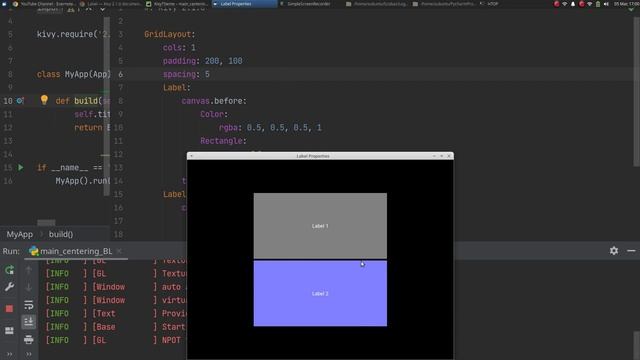Open the notification bell in system tray
Image resolution: width=640 pixels, height=360 pixels.
pyautogui.click(x=573, y=4)
